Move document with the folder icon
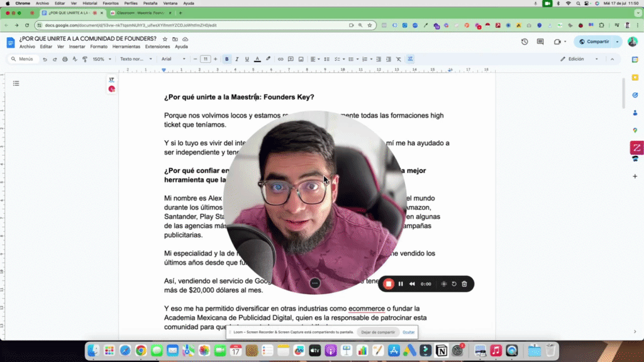This screenshot has height=362, width=644. tap(175, 39)
